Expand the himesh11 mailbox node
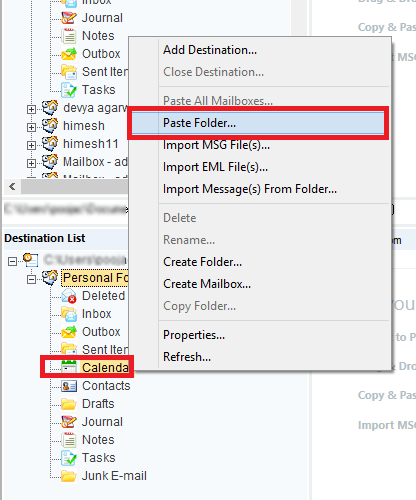 [31, 145]
